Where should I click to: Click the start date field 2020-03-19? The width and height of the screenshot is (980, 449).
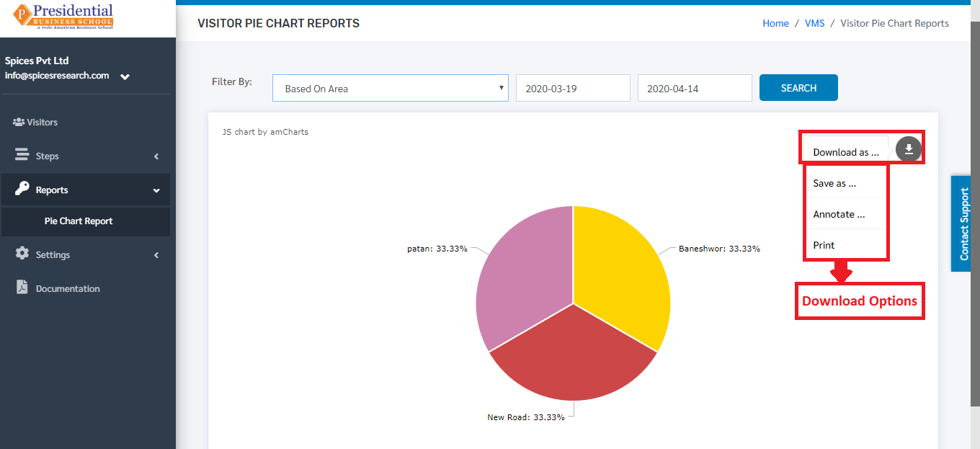tap(573, 89)
